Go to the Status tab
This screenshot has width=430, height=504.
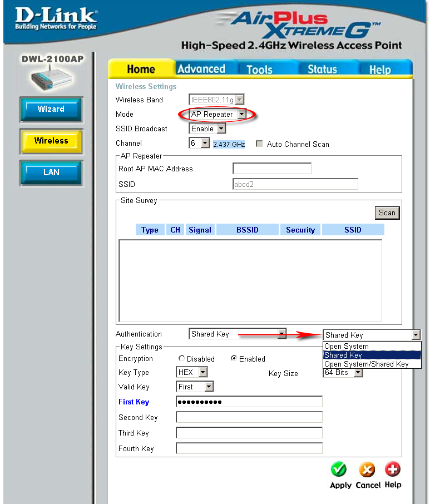point(322,69)
